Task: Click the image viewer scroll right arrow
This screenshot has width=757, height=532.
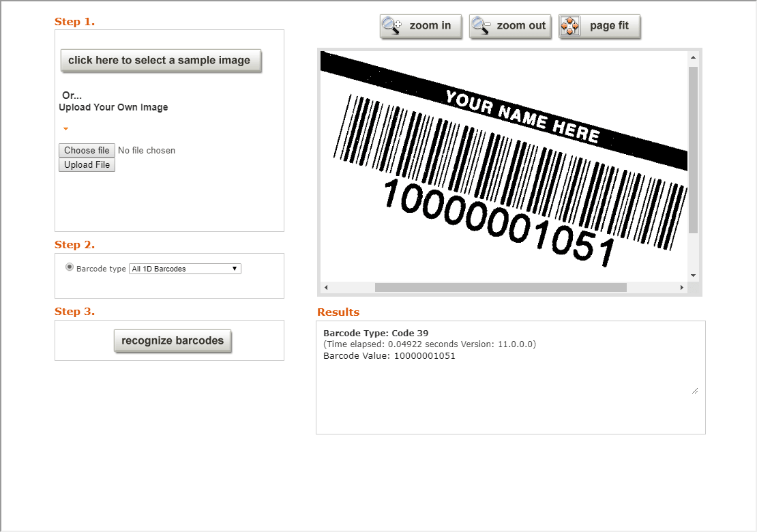Action: [682, 287]
